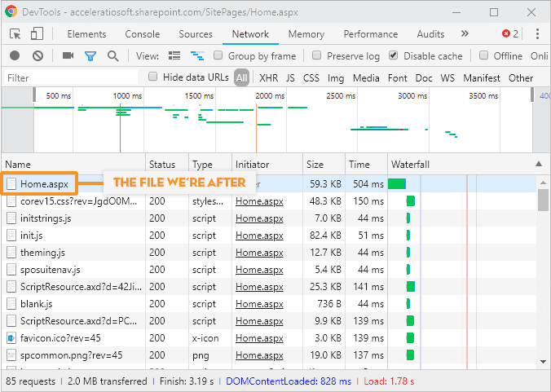
Task: Click the right overview timeline handle
Action: [532, 95]
